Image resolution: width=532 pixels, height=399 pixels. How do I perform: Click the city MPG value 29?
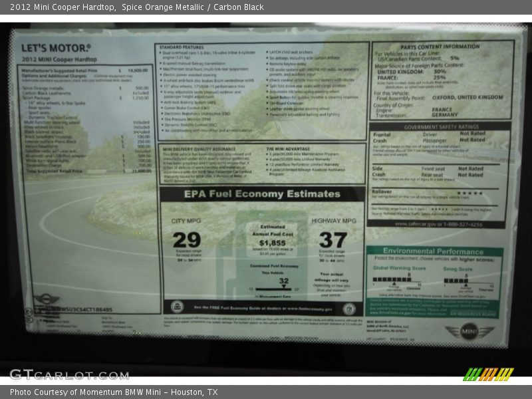(x=187, y=240)
